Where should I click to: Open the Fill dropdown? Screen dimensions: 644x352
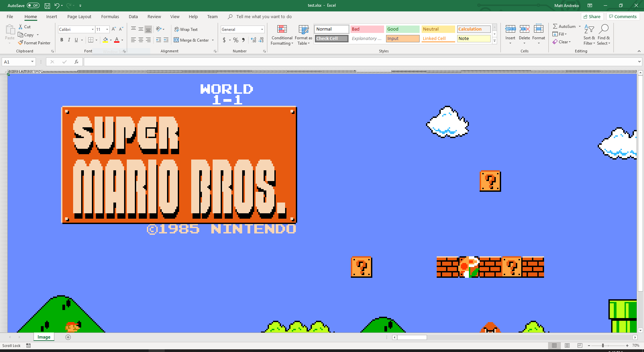[559, 34]
